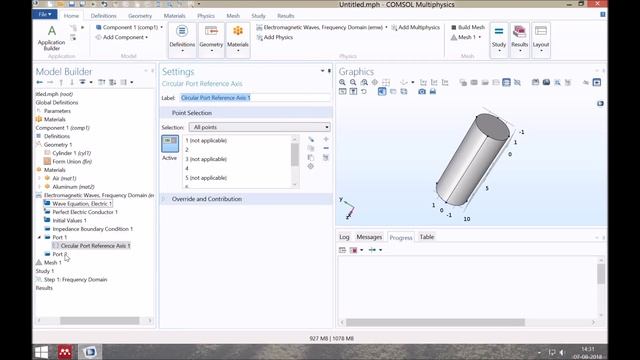Open the Application Builder

(x=51, y=37)
